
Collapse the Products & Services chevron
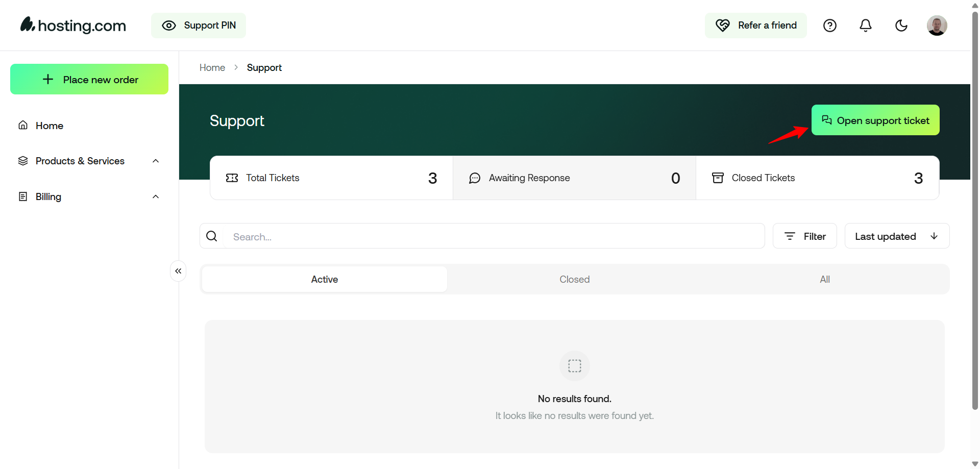click(156, 161)
